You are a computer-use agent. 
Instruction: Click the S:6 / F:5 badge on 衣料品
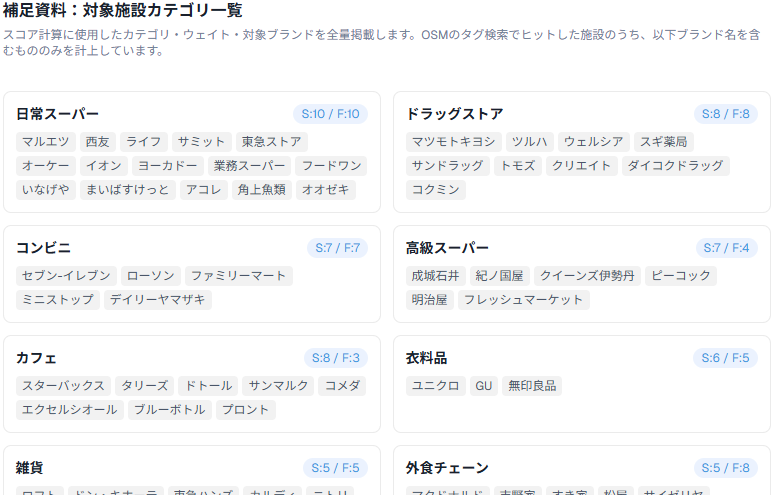726,358
